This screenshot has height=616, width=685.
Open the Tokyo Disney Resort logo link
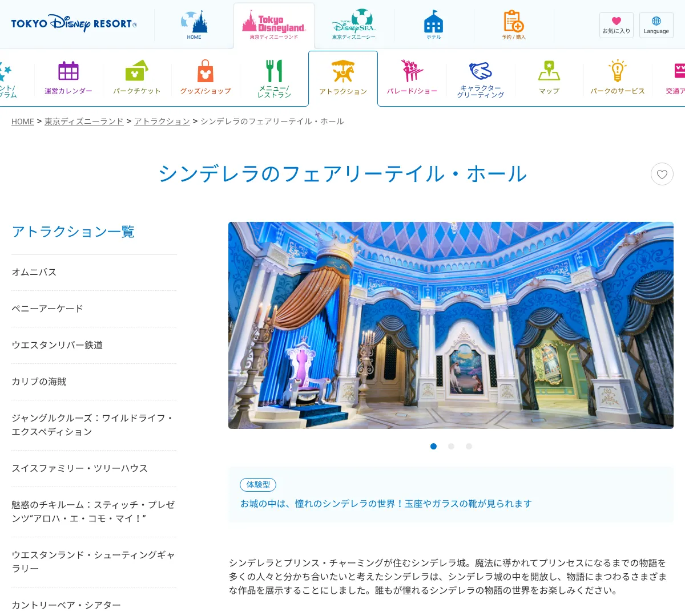coord(74,23)
